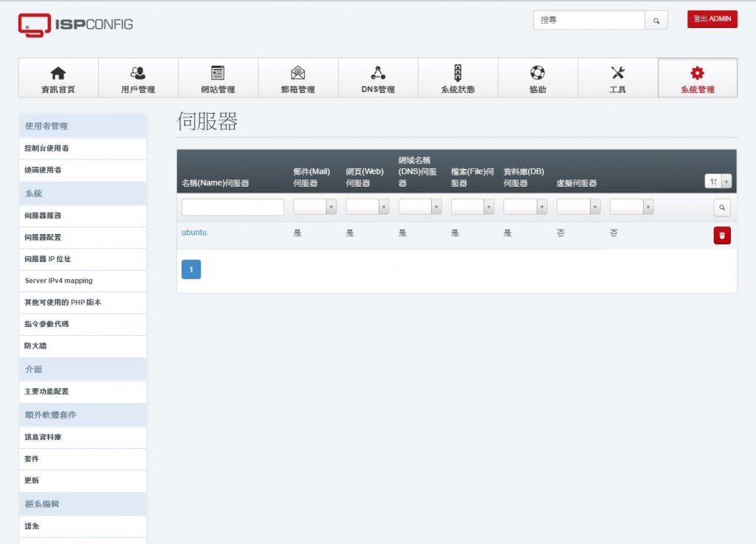This screenshot has width=756, height=544.
Task: Open 防火牆 firewall in sidebar
Action: point(83,346)
